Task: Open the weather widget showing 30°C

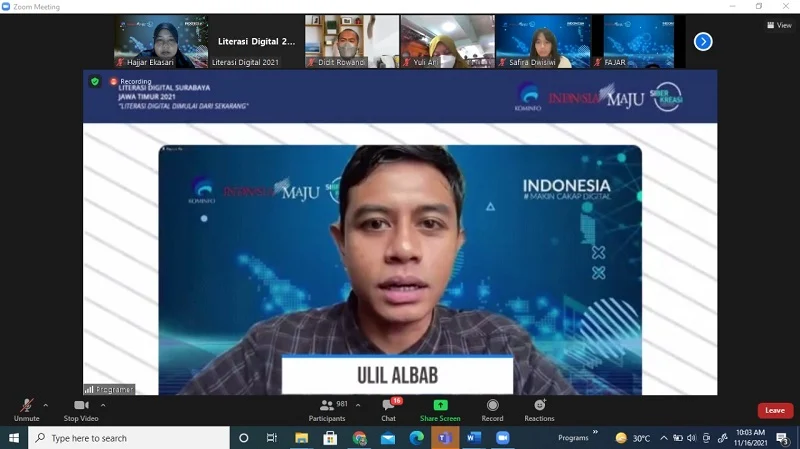Action: (633, 438)
